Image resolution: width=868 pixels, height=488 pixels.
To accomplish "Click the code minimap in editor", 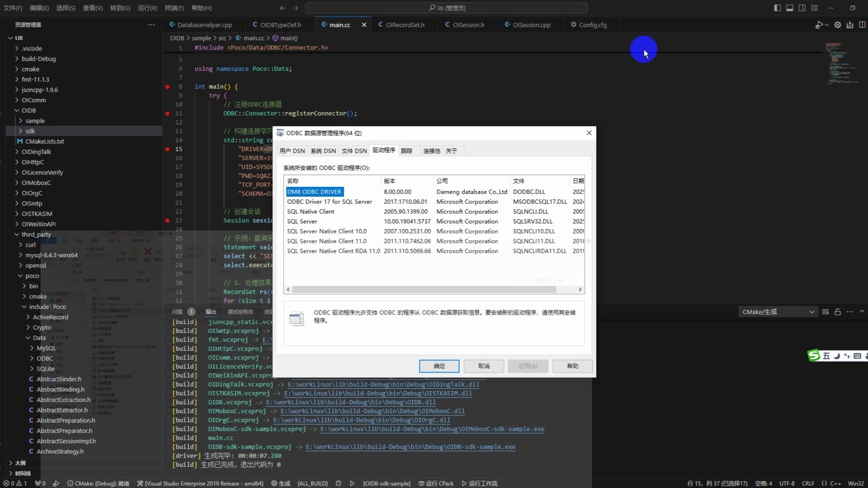I will [x=842, y=64].
